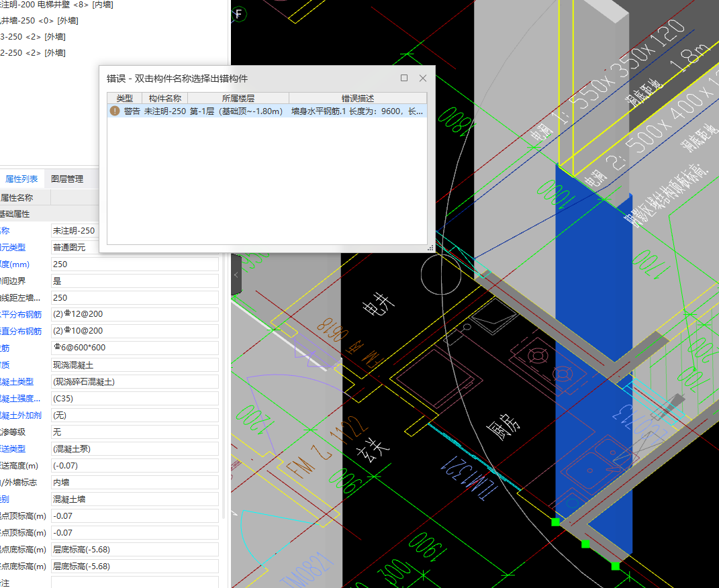719x588 pixels.
Task: Select the 3-250 <2> [外墙] list item
Action: coord(34,37)
